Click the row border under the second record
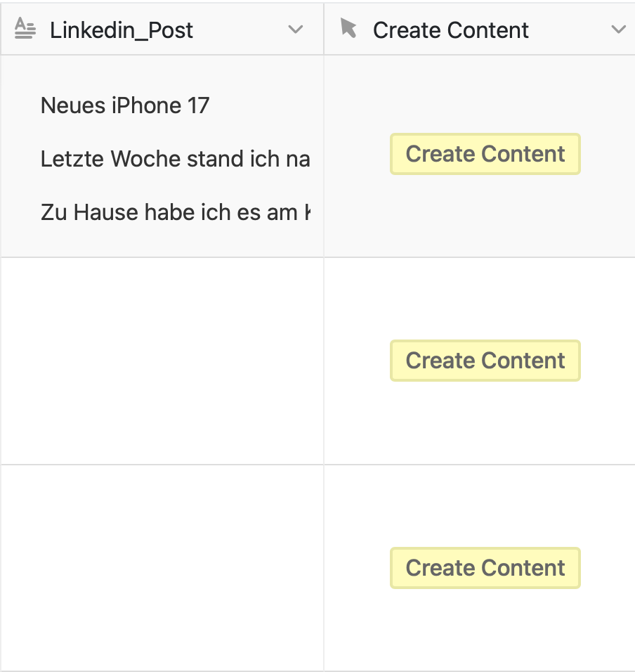This screenshot has height=672, width=635. [x=162, y=464]
